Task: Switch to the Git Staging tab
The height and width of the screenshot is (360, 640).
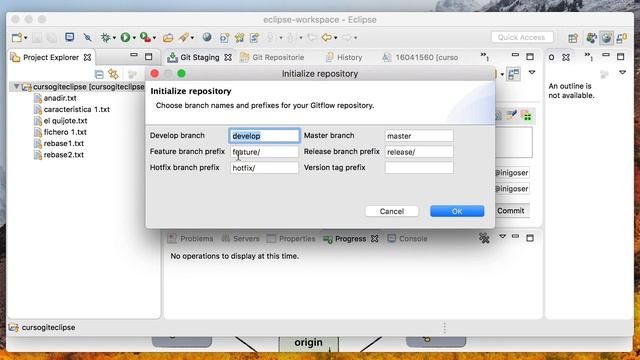Action: 200,58
